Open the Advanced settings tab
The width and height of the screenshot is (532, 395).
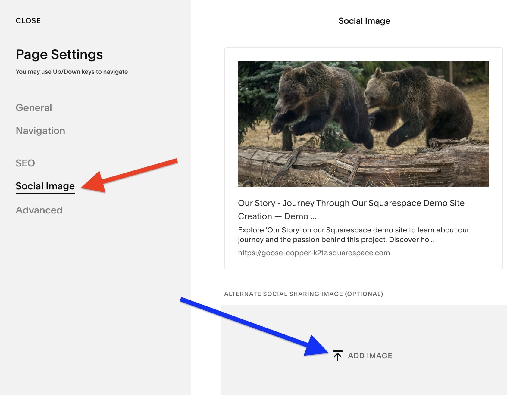39,210
